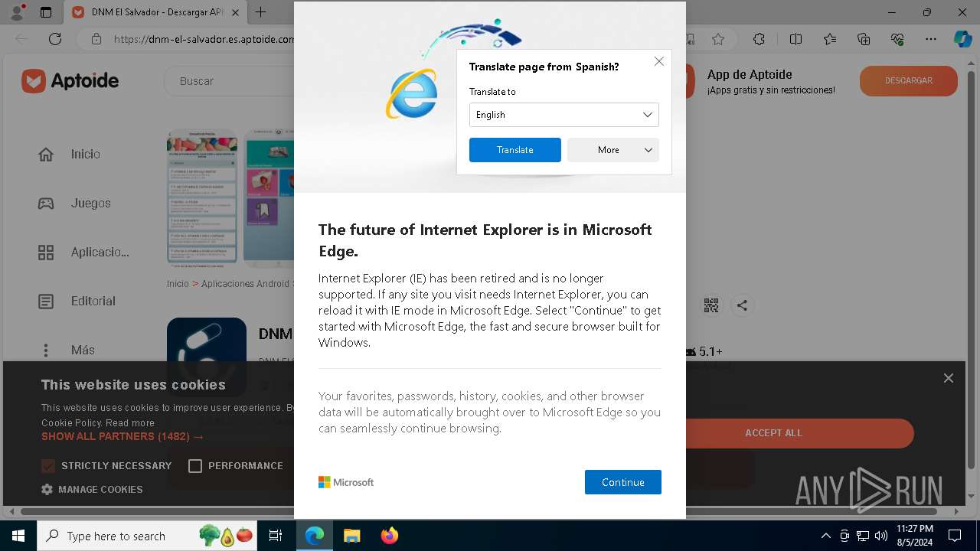This screenshot has width=980, height=551.
Task: Open the taskbar clock and date
Action: coord(914,536)
